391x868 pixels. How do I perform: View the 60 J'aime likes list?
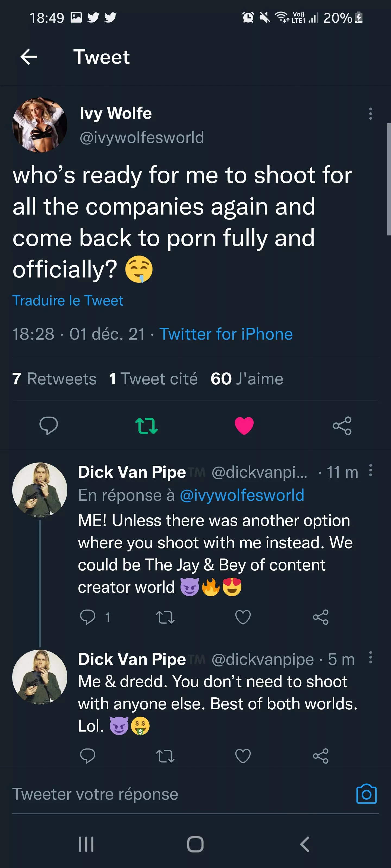[247, 379]
